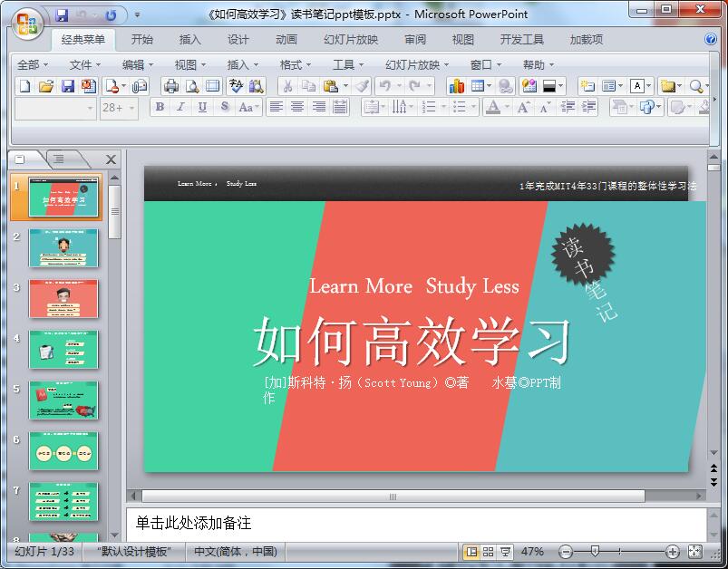This screenshot has width=728, height=569.
Task: Insert a table using the table icon
Action: tap(477, 86)
